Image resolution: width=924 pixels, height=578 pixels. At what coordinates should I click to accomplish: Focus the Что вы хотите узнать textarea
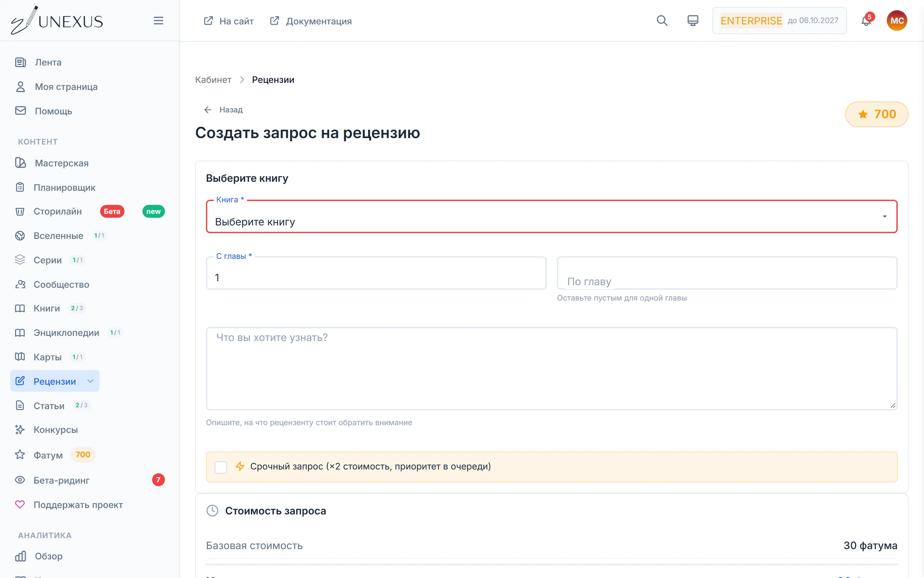[x=551, y=368]
